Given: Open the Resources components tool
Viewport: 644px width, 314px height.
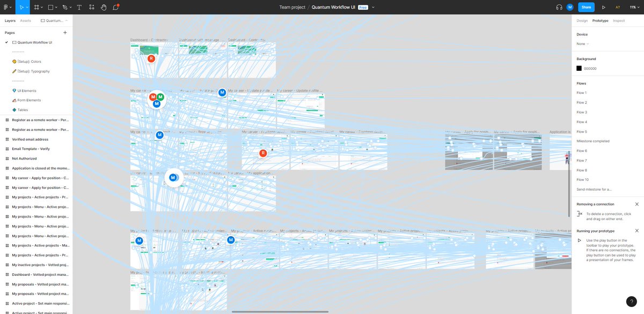Looking at the screenshot, I should point(91,7).
